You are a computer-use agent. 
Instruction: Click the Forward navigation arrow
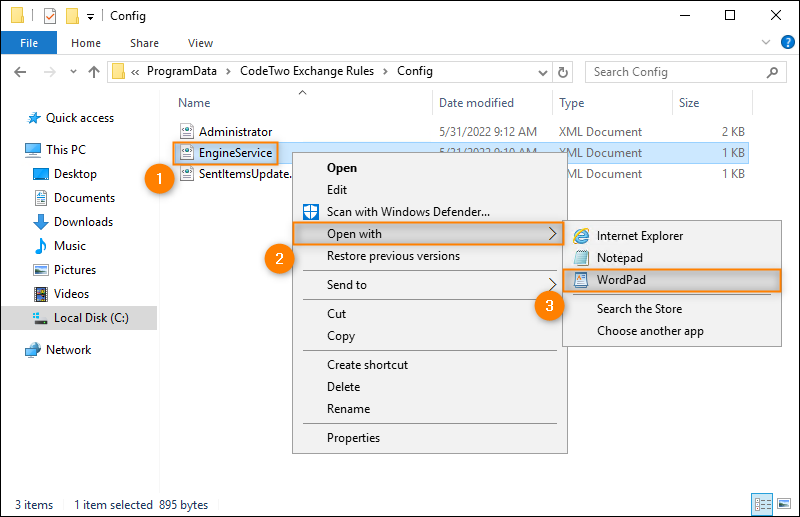coord(49,72)
